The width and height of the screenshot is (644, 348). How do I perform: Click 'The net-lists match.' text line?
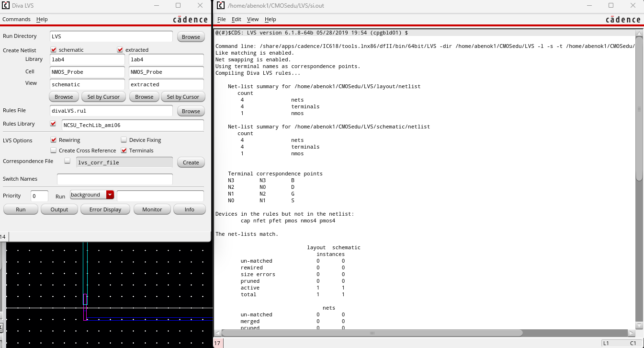pos(247,234)
